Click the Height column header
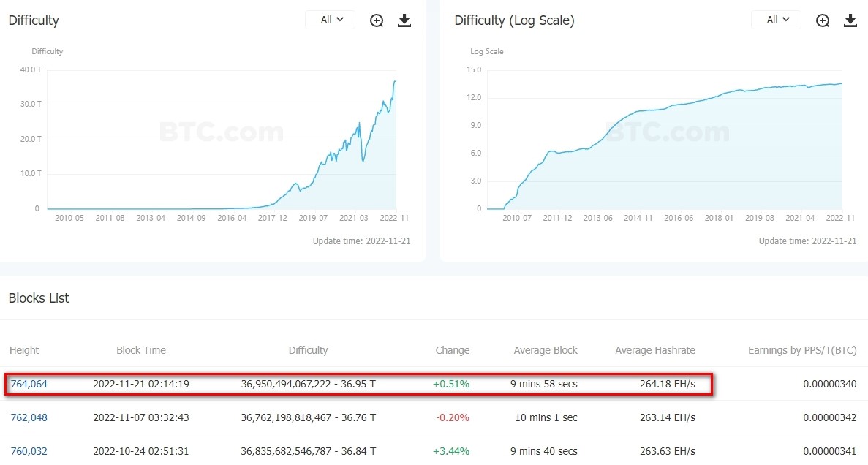 24,350
